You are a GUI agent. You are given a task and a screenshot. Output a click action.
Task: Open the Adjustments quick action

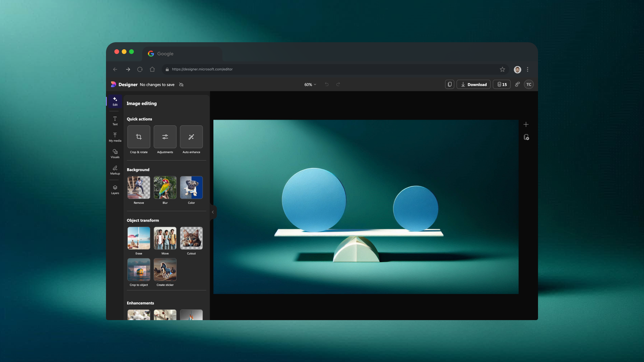[x=165, y=137]
